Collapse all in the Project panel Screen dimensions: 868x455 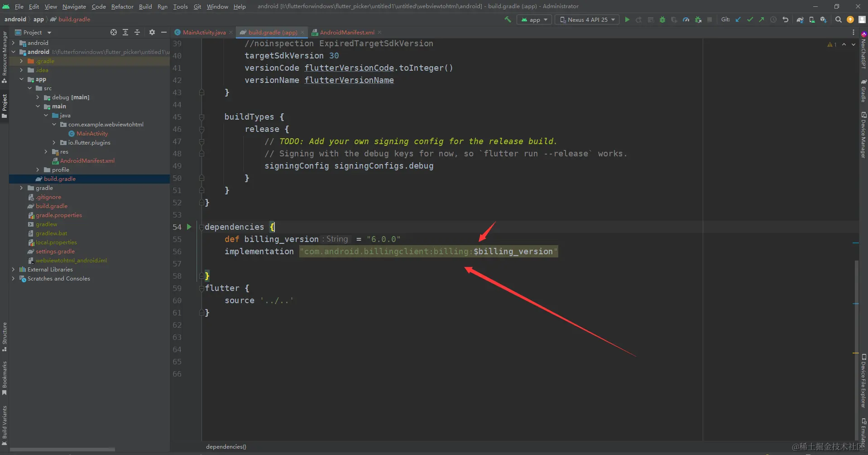pos(137,32)
